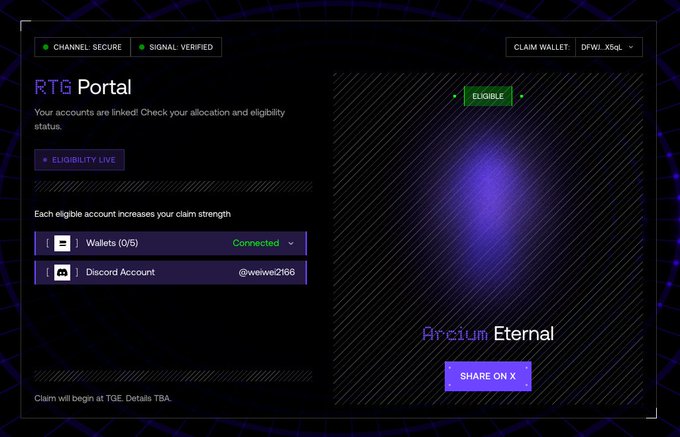The width and height of the screenshot is (680, 437).
Task: Click the SHARE ON X button
Action: point(488,376)
